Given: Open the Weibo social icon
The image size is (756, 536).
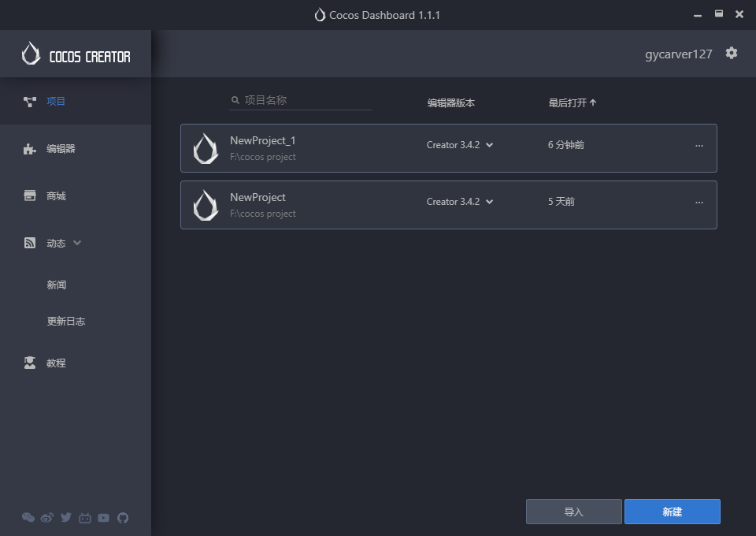Looking at the screenshot, I should tap(47, 518).
